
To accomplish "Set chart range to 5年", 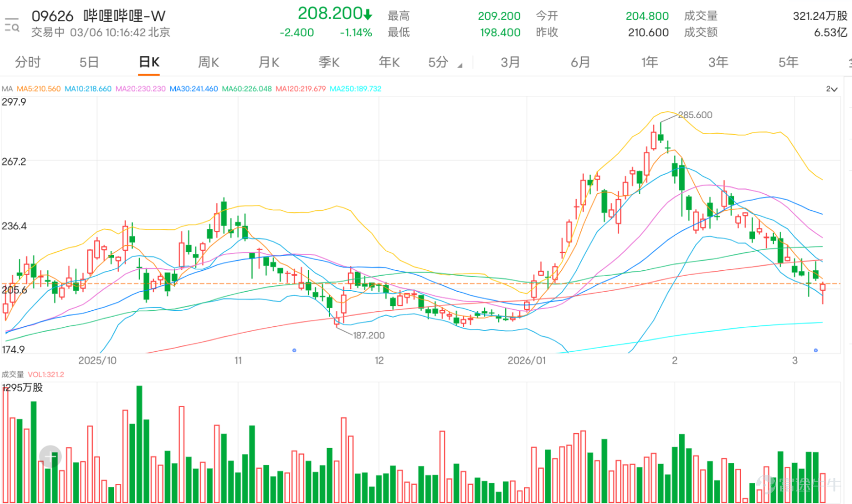I will click(x=789, y=62).
